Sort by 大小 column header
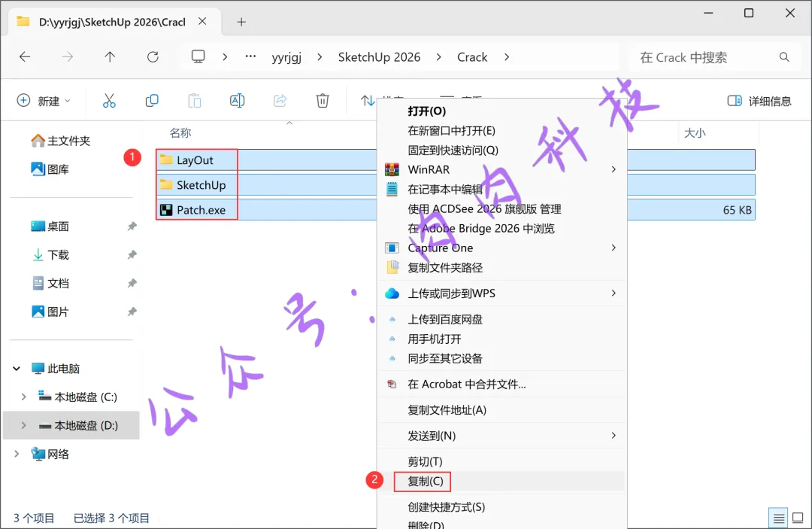 pos(695,133)
